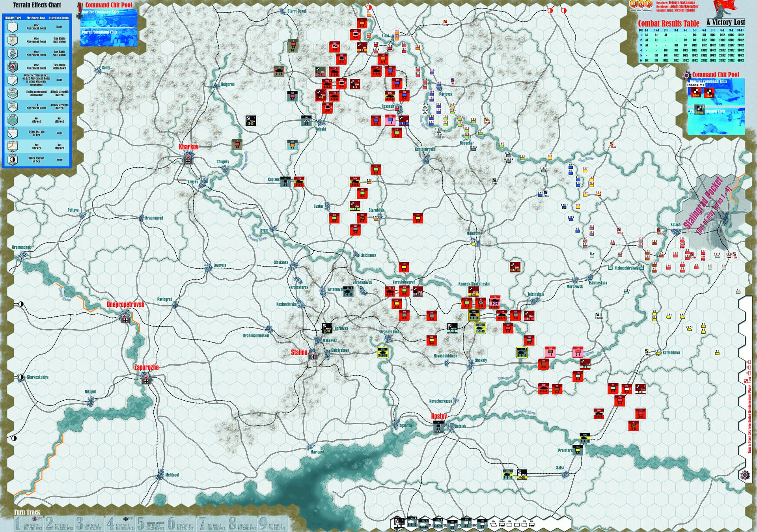Click Soviet medal icon beside Command Chit Pool
Image resolution: width=757 pixels, height=532 pixels.
pos(687,75)
